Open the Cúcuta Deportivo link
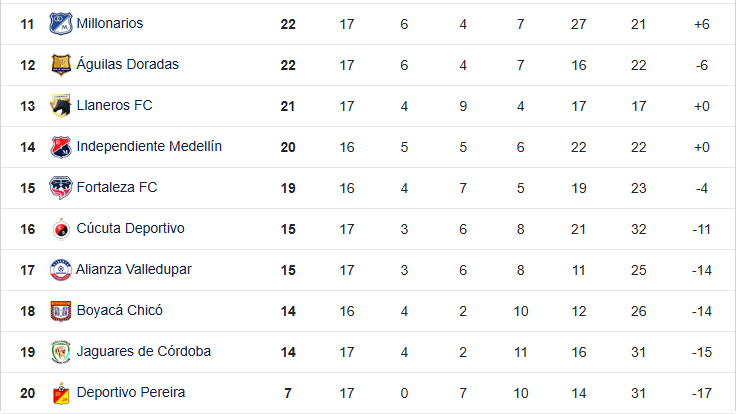 click(x=130, y=229)
